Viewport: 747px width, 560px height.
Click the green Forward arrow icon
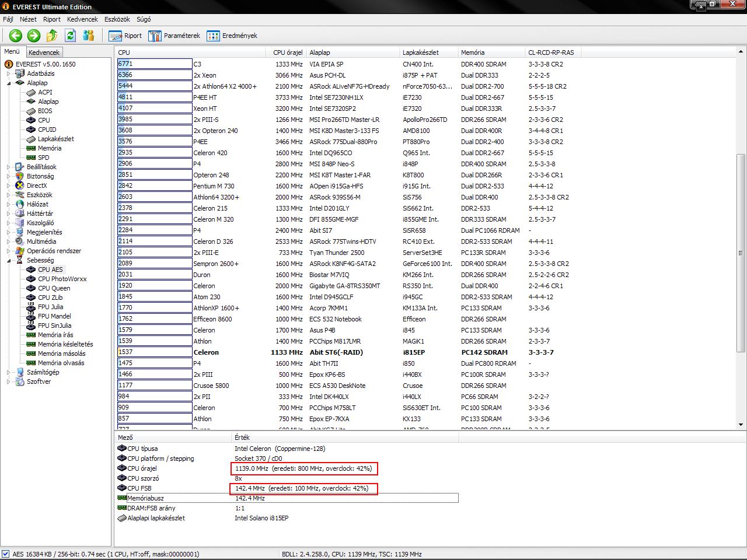tap(34, 36)
